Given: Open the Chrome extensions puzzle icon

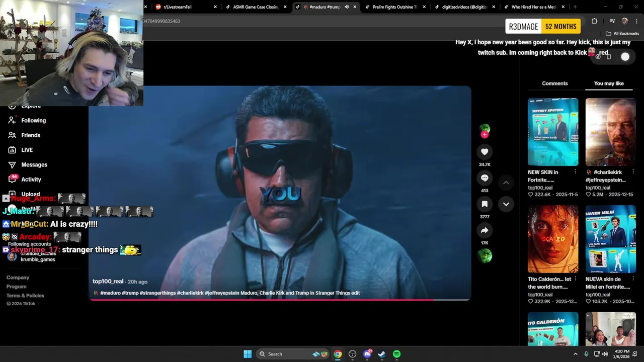Looking at the screenshot, I should [x=595, y=21].
